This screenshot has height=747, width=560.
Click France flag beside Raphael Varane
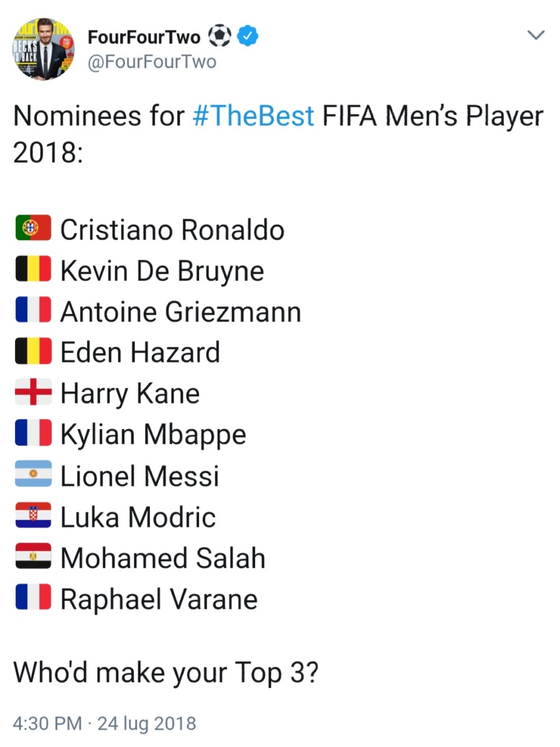tap(33, 599)
